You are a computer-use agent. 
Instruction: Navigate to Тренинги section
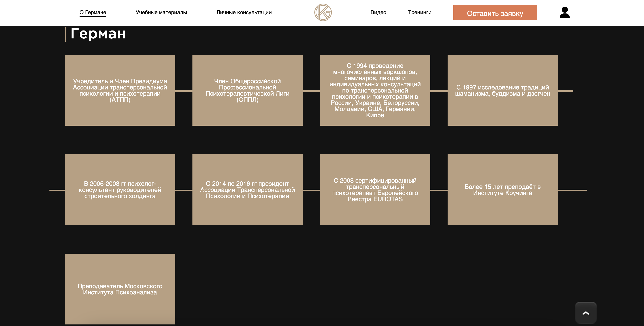click(420, 13)
